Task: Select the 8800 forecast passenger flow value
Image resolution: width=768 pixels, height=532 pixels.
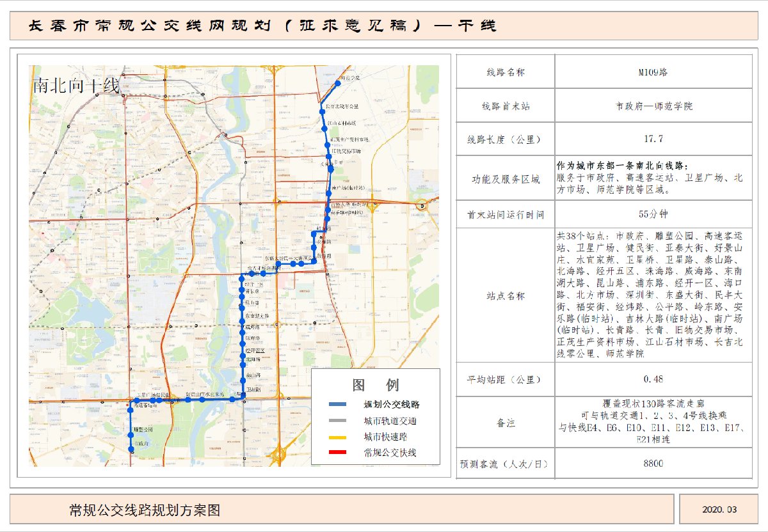Action: point(653,464)
